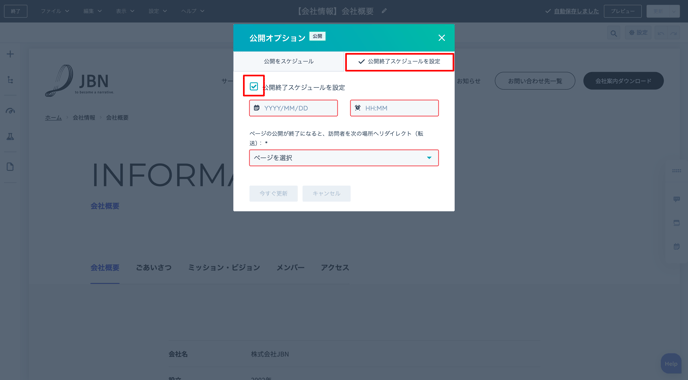Click 会社案内ダウンロード button

(x=623, y=81)
